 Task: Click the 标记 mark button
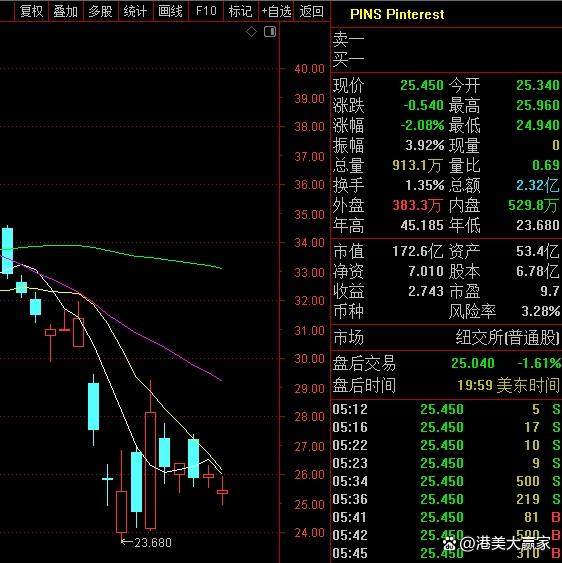(x=241, y=11)
